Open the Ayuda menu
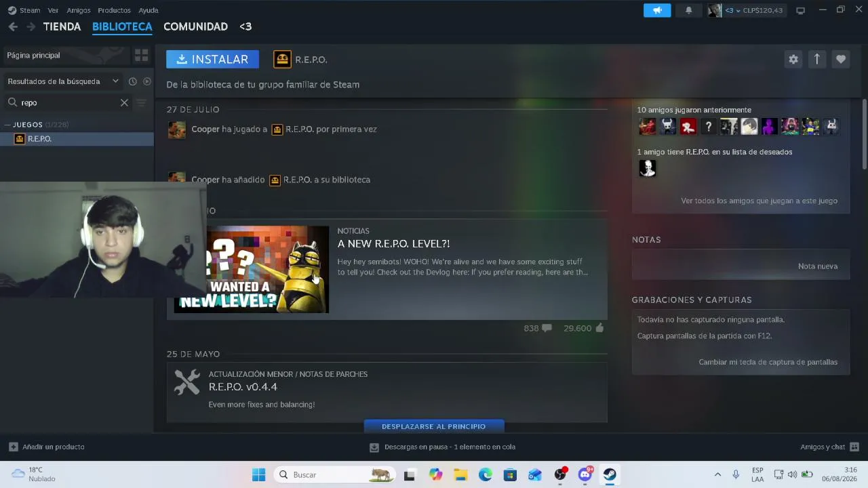868x488 pixels. coord(149,10)
